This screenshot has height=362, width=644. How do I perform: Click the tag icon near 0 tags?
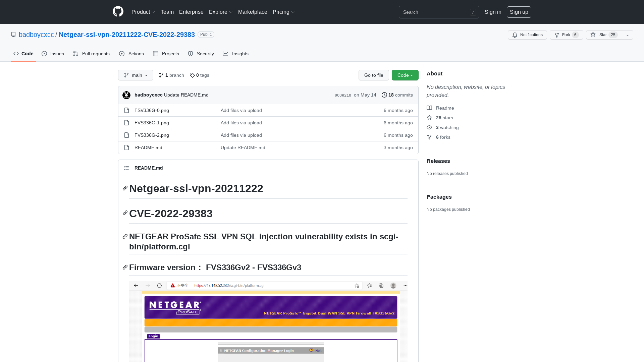pyautogui.click(x=192, y=75)
